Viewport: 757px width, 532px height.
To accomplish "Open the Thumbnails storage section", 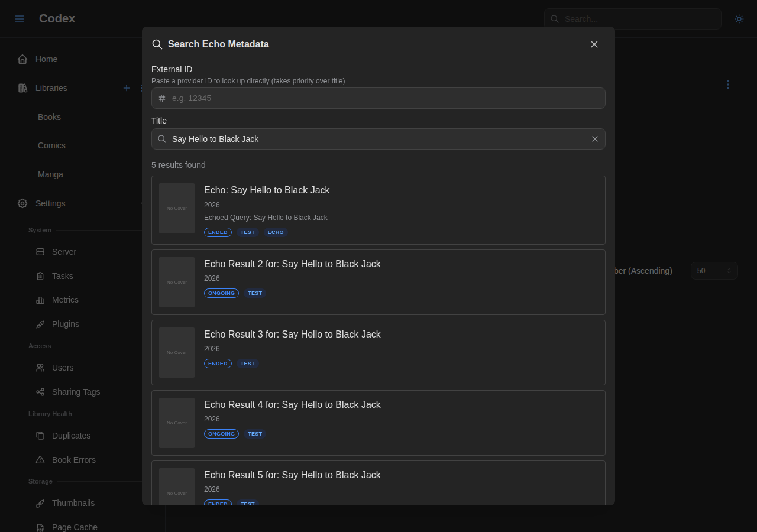I will point(73,502).
